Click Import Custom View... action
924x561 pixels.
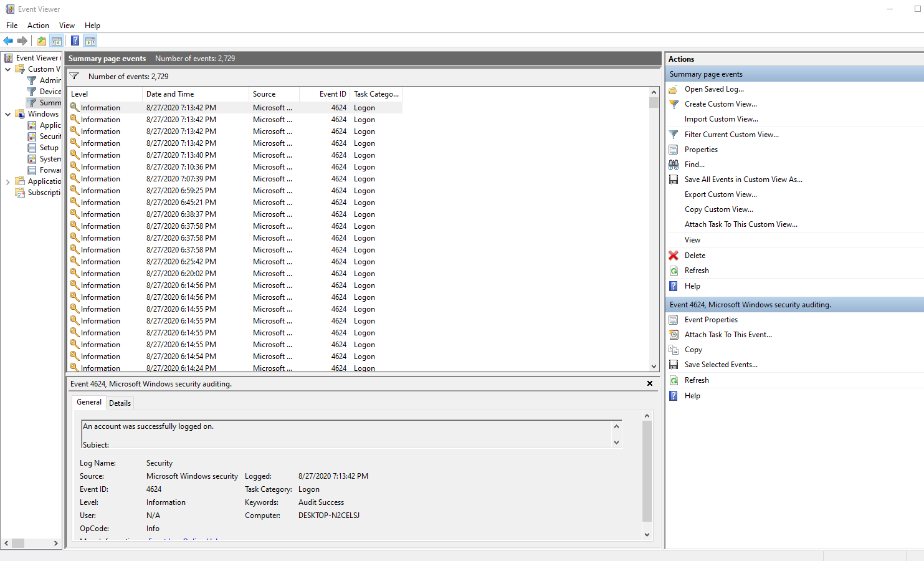coord(721,119)
